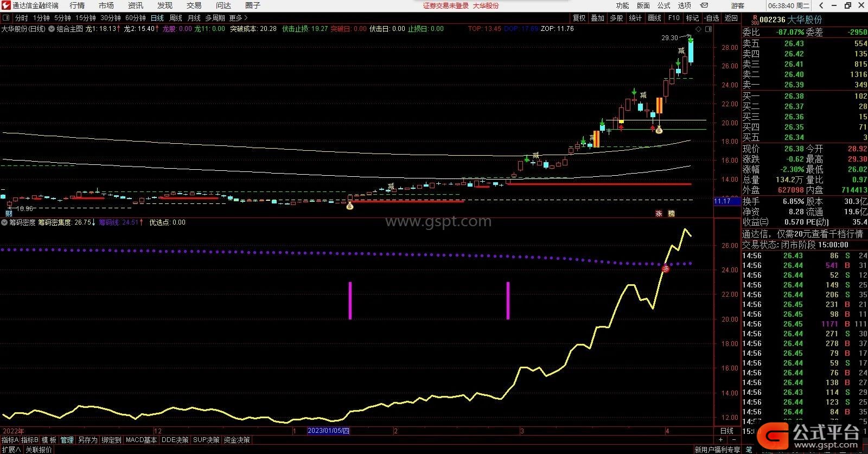The height and width of the screenshot is (454, 868).
Task: Click the 另存为 save-as button
Action: (87, 440)
